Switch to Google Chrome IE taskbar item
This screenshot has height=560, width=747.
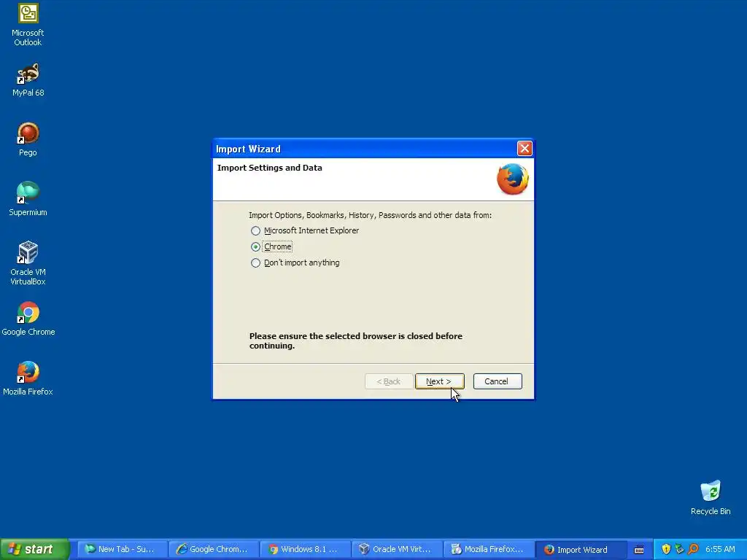(214, 549)
